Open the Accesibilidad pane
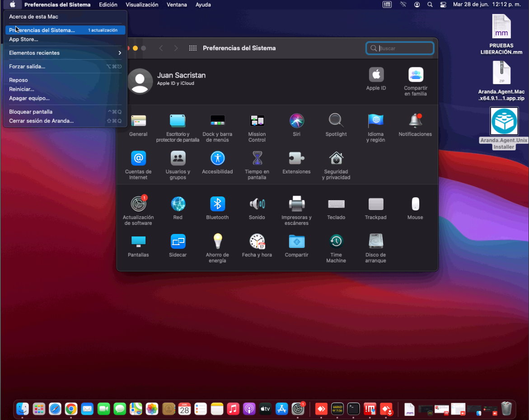 (217, 158)
